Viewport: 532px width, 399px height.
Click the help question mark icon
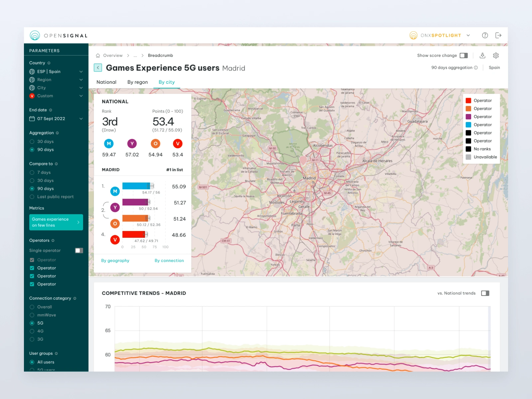[485, 35]
